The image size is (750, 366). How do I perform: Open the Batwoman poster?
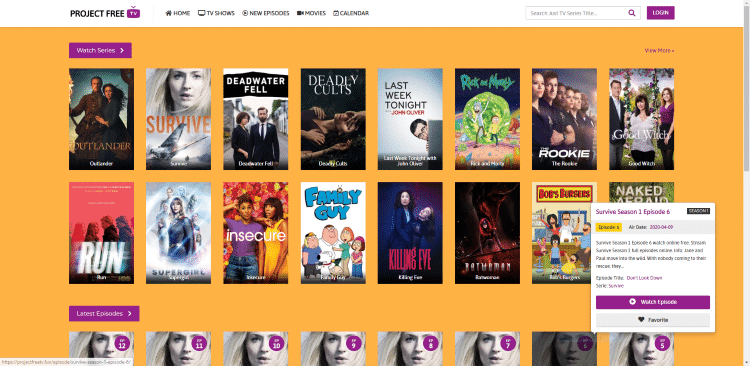(x=487, y=233)
